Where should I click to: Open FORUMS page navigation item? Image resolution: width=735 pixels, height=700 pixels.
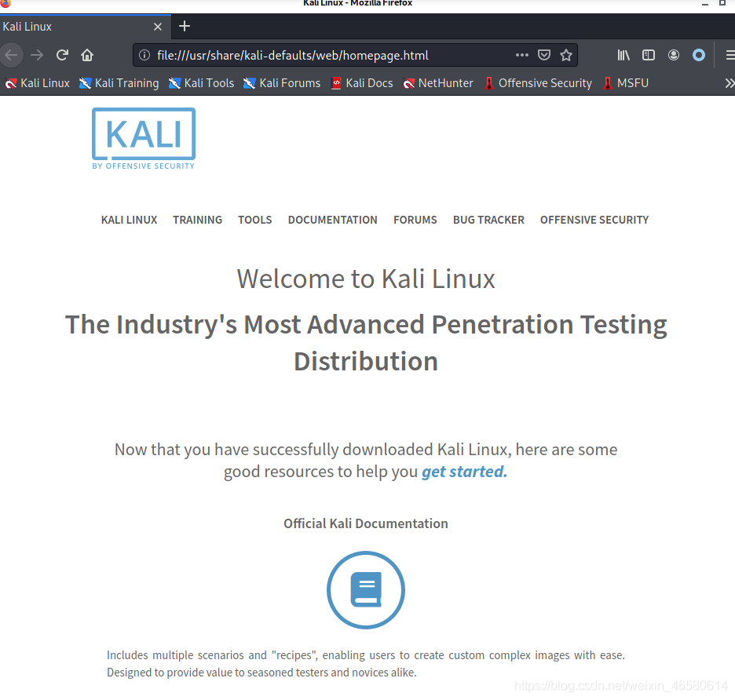(x=415, y=220)
